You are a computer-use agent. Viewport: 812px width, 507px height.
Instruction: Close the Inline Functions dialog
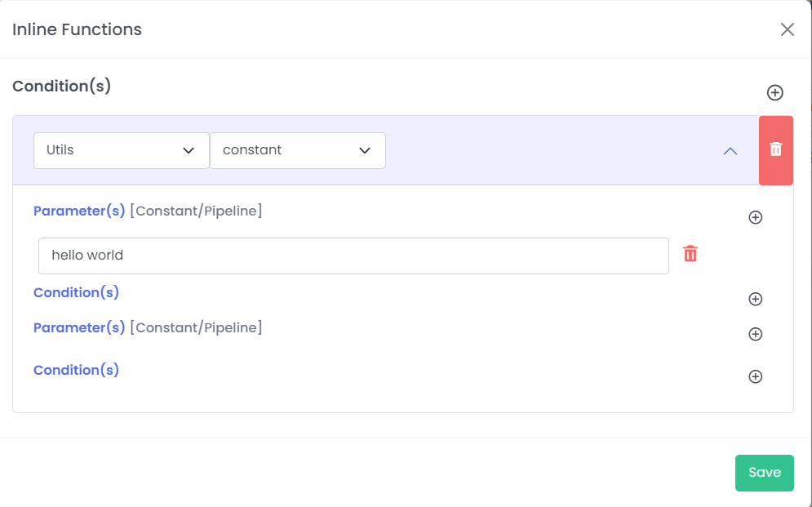point(788,29)
